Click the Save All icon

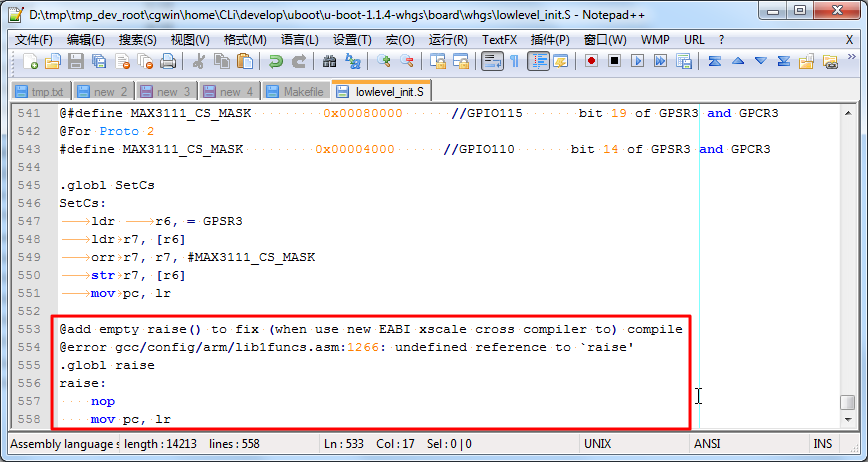[99, 61]
